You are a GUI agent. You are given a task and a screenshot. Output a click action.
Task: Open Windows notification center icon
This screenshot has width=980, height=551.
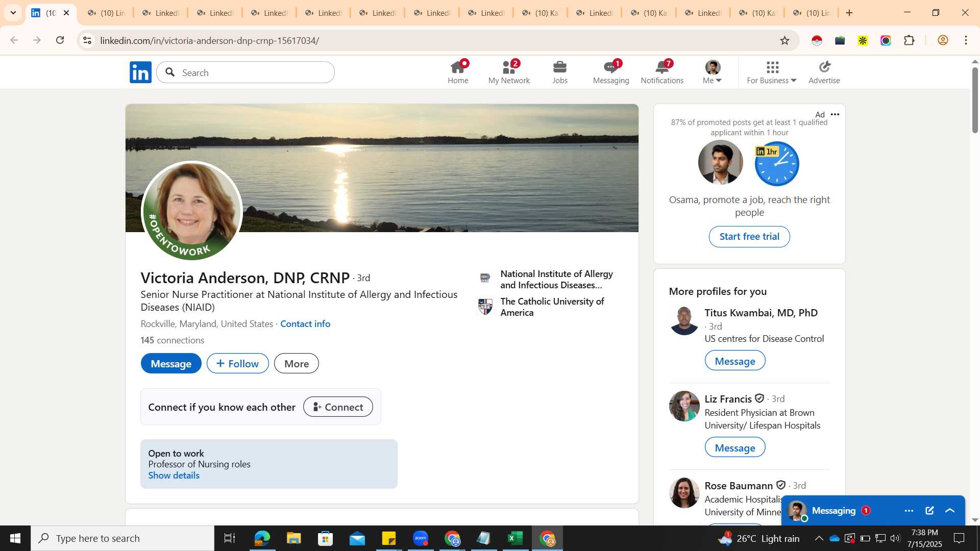click(959, 538)
